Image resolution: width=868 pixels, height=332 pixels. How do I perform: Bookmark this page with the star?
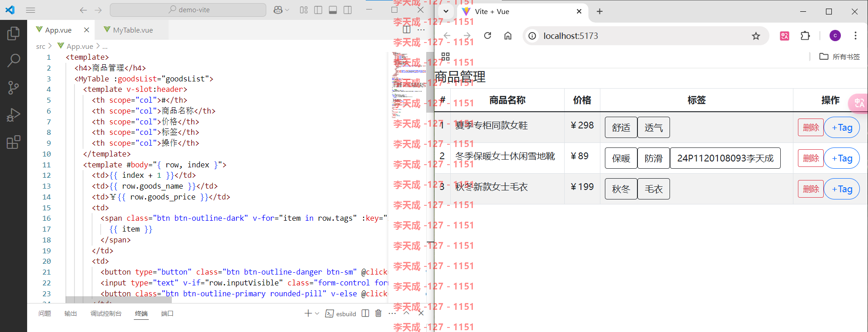pyautogui.click(x=756, y=36)
